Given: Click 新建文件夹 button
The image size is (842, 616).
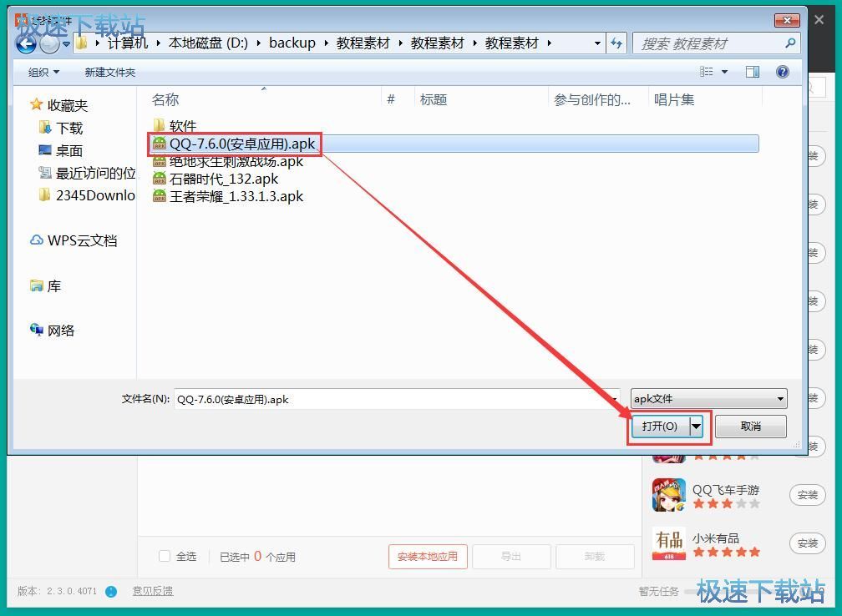Looking at the screenshot, I should click(x=110, y=72).
